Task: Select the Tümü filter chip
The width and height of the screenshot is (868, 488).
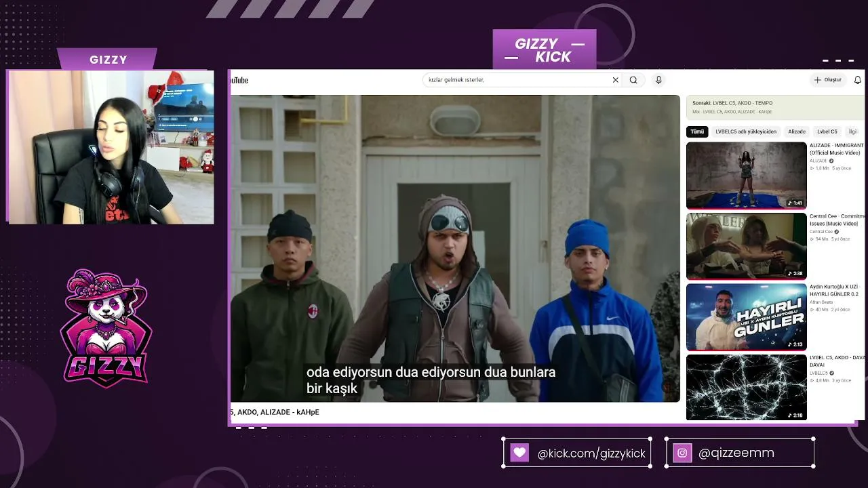Action: pyautogui.click(x=697, y=131)
